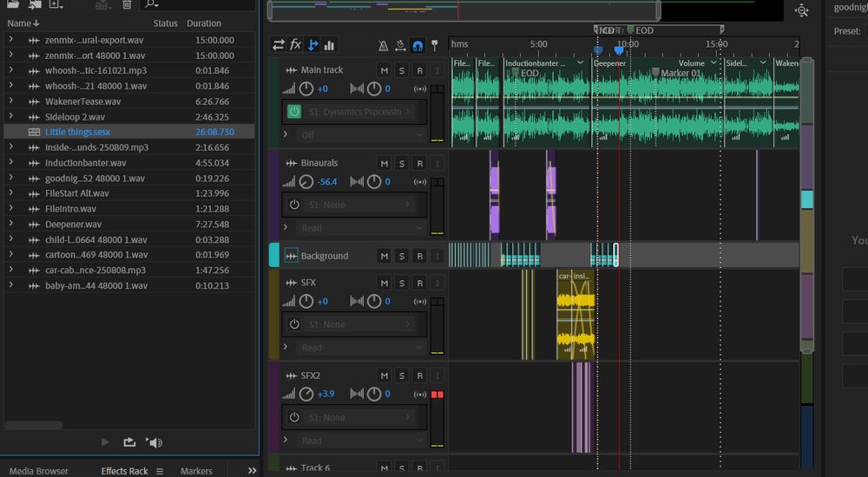868x477 pixels.
Task: Expand Main track automation lanes chevron
Action: pos(286,134)
